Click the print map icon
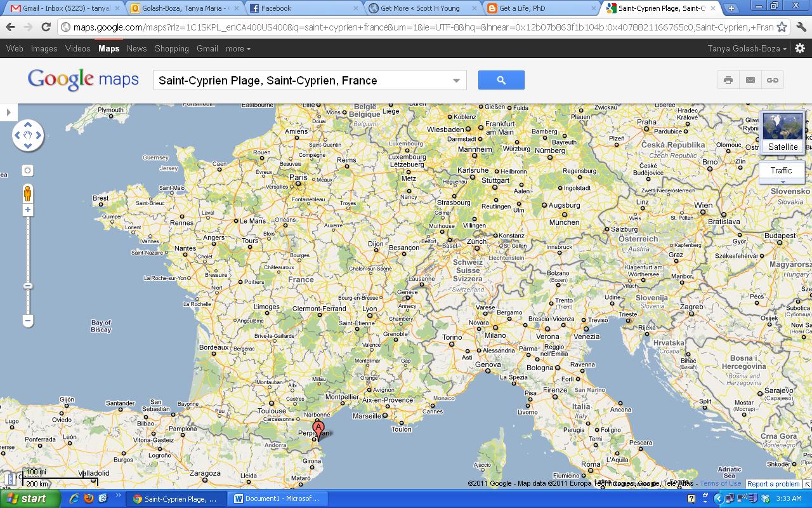Viewport: 812px width, 508px height. pyautogui.click(x=728, y=80)
